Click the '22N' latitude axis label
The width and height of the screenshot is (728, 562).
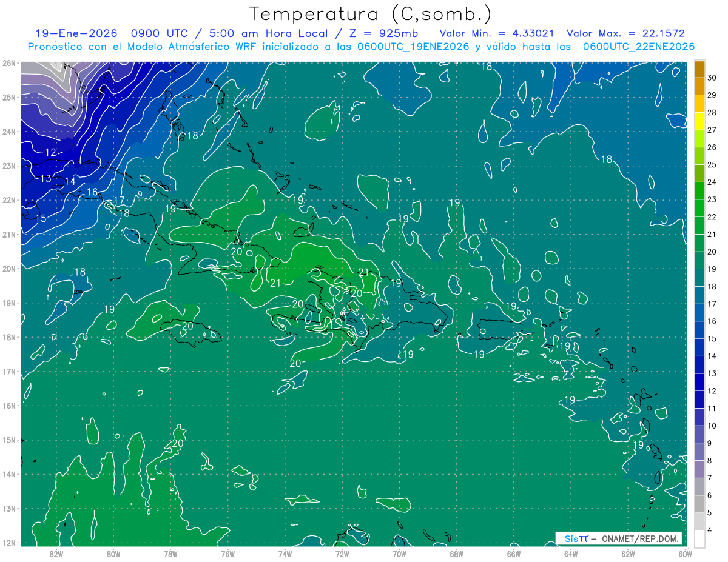pos(8,200)
